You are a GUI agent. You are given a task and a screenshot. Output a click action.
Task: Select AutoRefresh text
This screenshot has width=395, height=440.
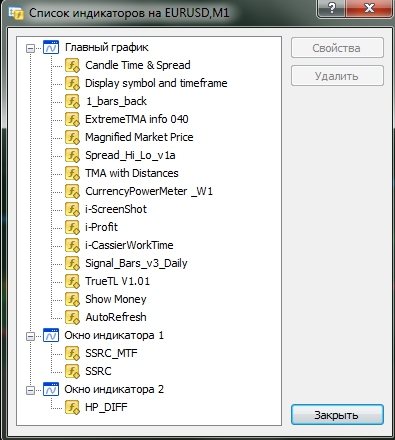coord(116,317)
